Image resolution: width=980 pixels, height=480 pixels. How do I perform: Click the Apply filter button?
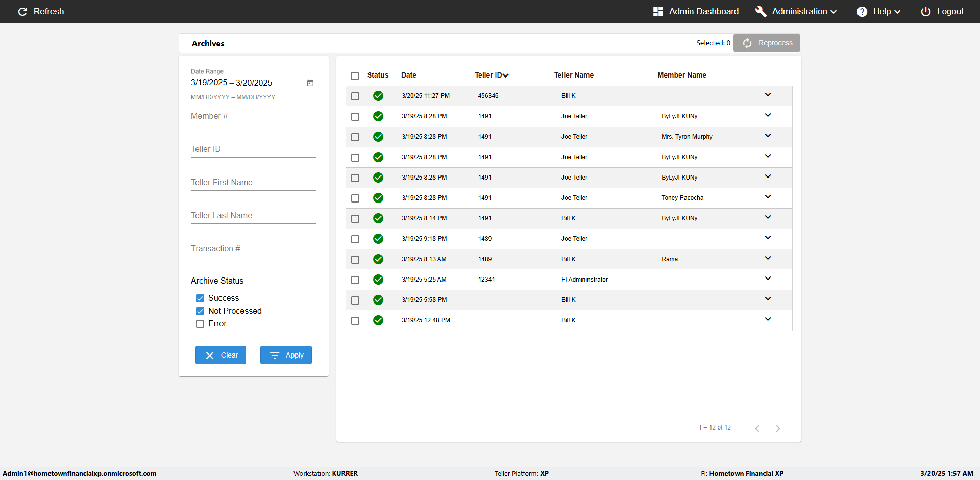tap(286, 355)
